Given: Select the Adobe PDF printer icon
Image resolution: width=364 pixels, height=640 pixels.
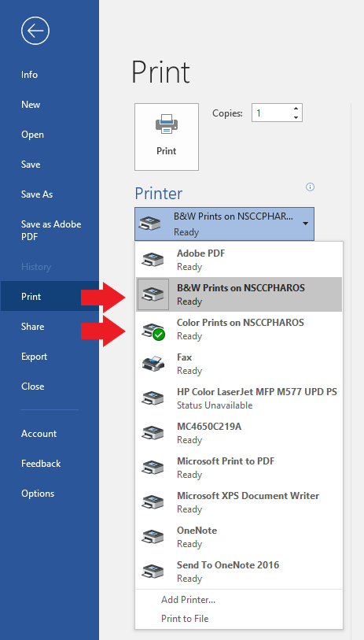Looking at the screenshot, I should coord(153,260).
